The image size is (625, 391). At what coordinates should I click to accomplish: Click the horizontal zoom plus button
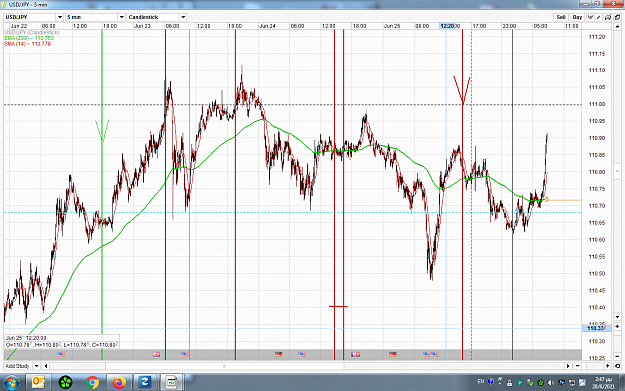click(607, 366)
